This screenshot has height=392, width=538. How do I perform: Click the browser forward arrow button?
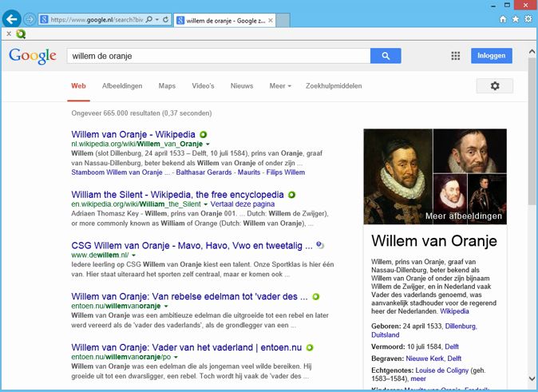pos(30,19)
